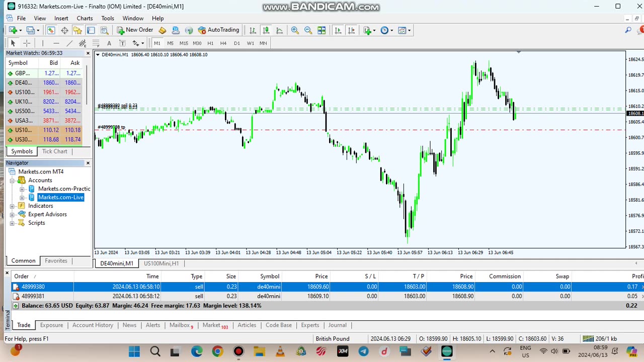Expand the Indicators tree node
This screenshot has width=644, height=362.
point(12,206)
